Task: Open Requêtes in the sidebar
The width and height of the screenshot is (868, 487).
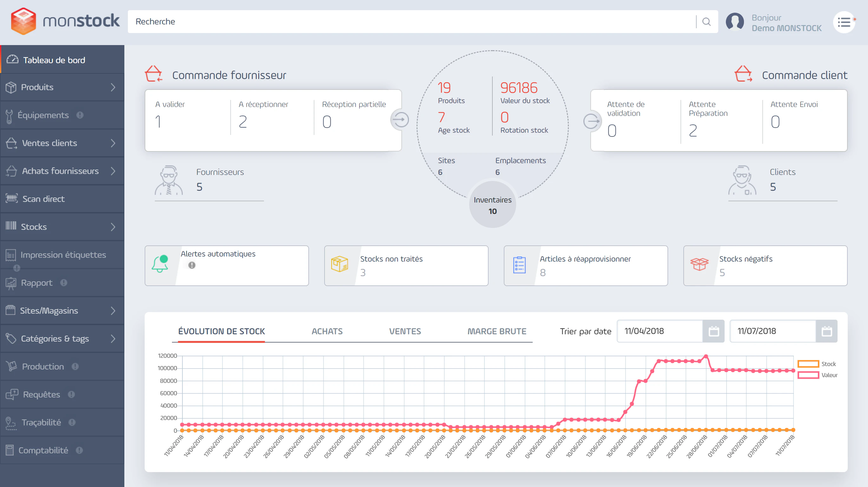Action: (x=62, y=395)
